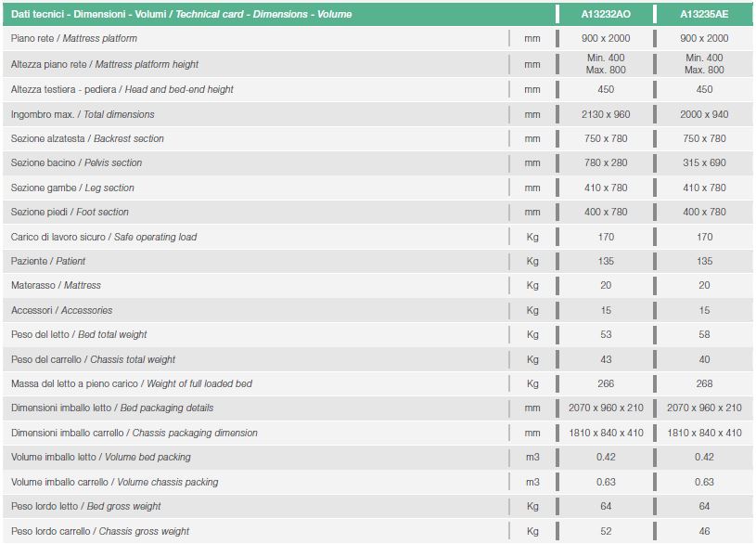Viewport: 756px width, 544px height.
Task: Click the value 46 in chassis gross weight row
Action: point(704,531)
